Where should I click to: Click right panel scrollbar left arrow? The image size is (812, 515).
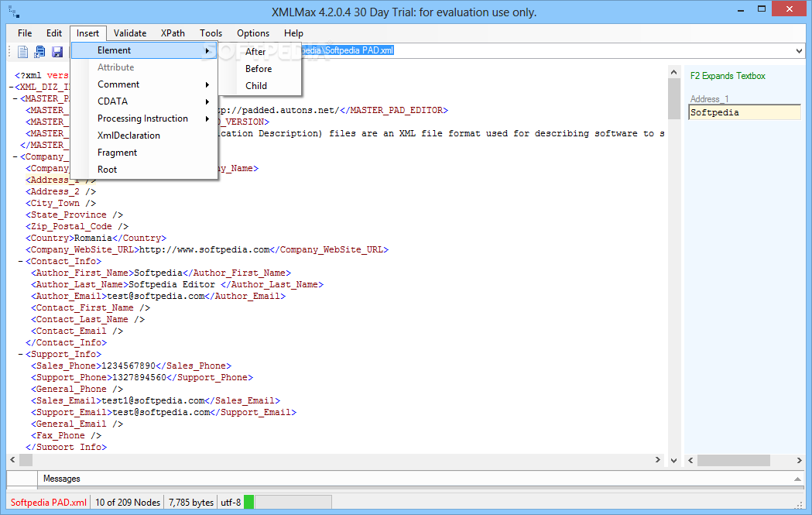pos(690,460)
